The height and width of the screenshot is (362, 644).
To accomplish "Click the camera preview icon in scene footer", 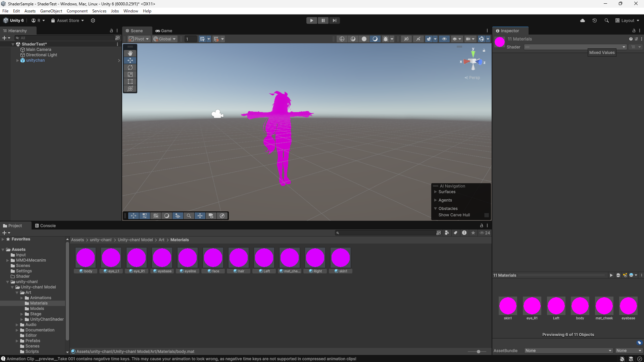I will (x=211, y=216).
